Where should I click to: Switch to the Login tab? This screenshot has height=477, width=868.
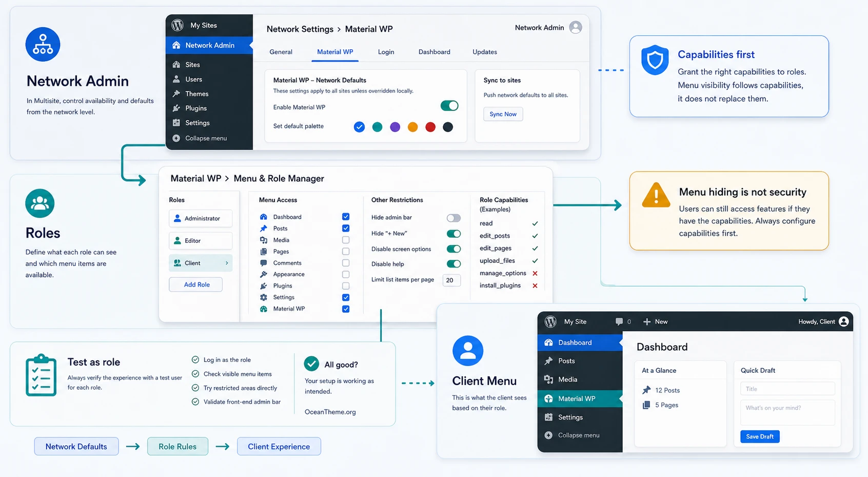tap(386, 52)
